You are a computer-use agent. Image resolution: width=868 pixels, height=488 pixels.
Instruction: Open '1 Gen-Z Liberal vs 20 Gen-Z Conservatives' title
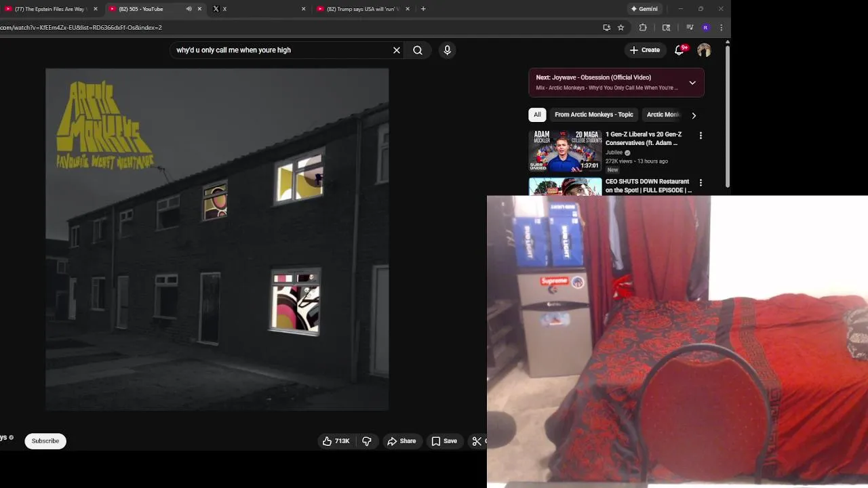point(644,139)
